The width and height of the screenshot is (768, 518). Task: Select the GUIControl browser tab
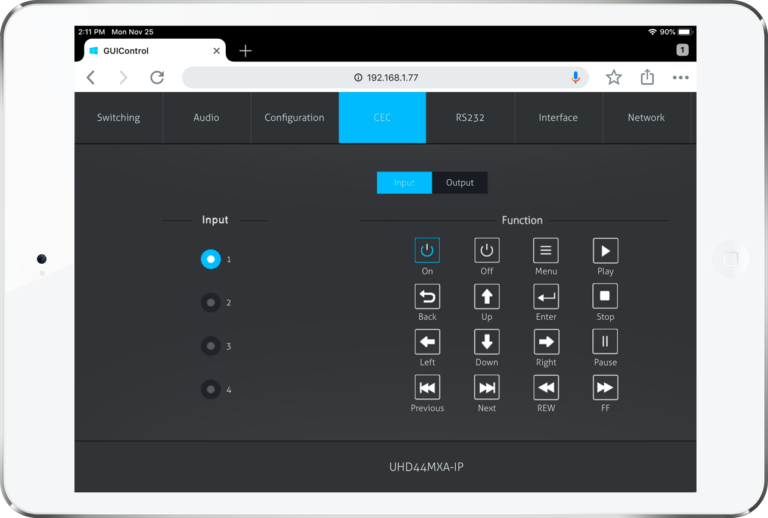(155, 51)
